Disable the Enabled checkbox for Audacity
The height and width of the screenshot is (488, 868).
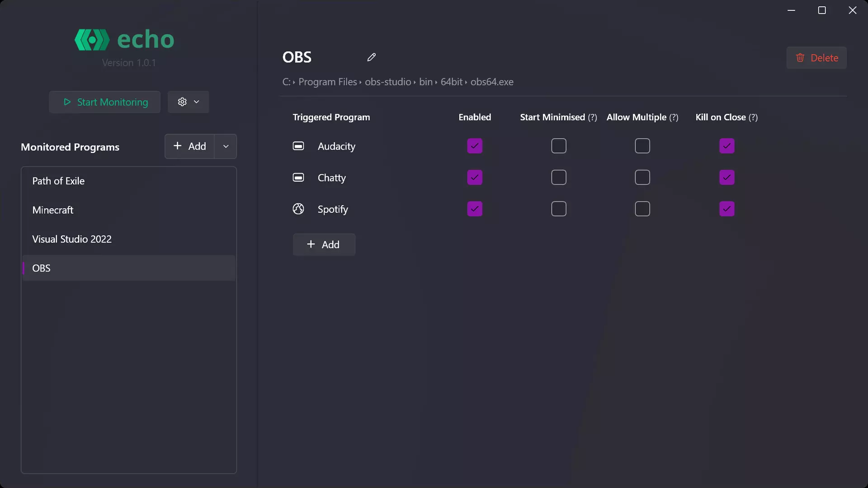[475, 146]
